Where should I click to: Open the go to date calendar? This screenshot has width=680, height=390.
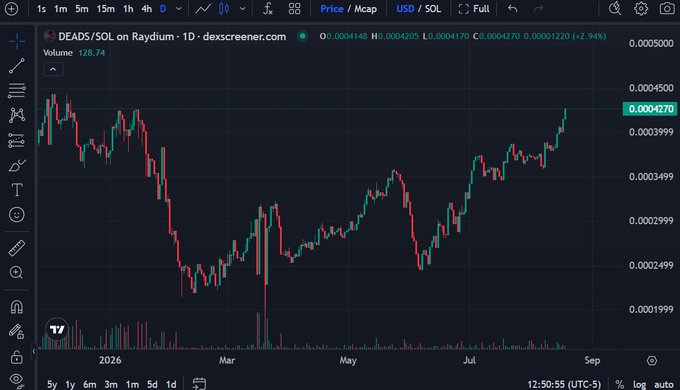coord(199,383)
